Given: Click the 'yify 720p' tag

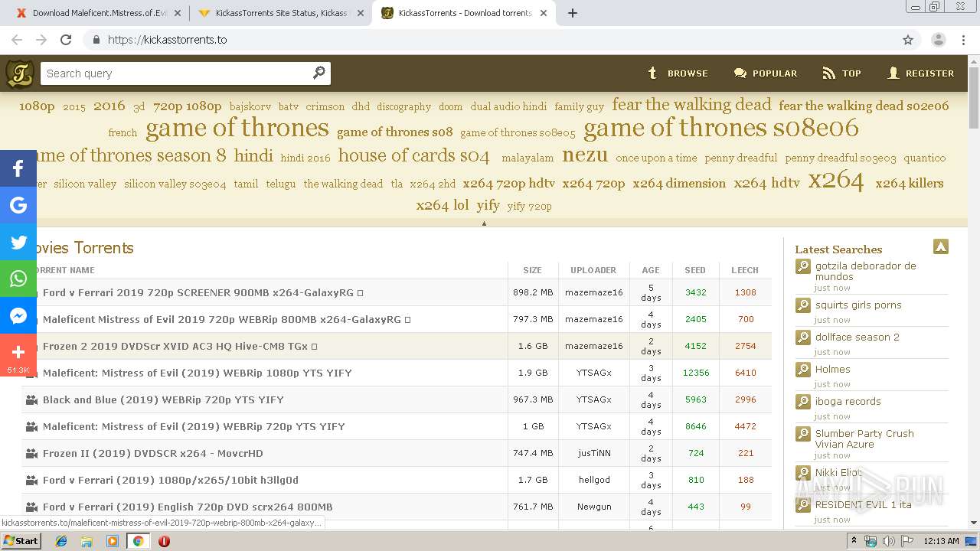Looking at the screenshot, I should (529, 206).
